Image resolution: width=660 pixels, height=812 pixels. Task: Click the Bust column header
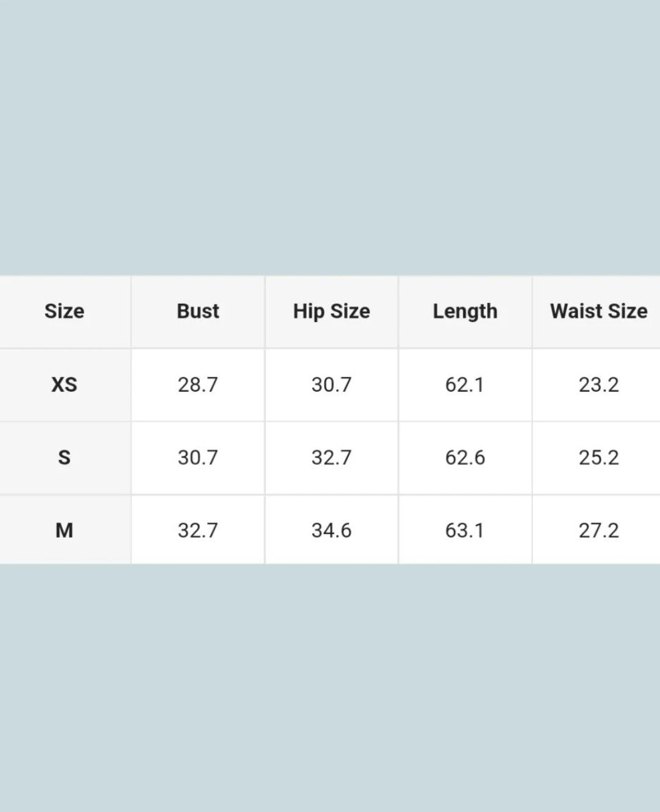(x=198, y=311)
